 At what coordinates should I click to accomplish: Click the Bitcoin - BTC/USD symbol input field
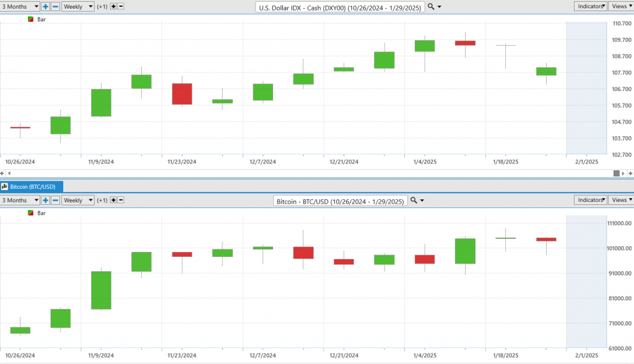coord(339,201)
